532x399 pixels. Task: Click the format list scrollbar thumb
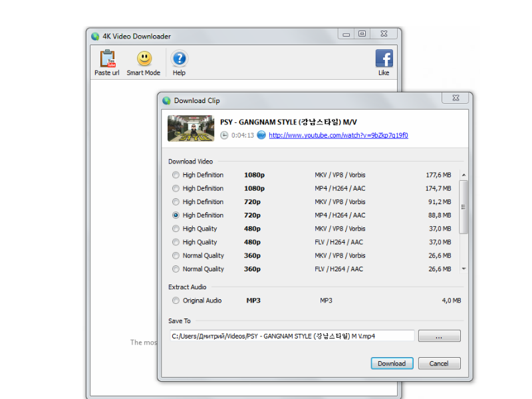[464, 207]
